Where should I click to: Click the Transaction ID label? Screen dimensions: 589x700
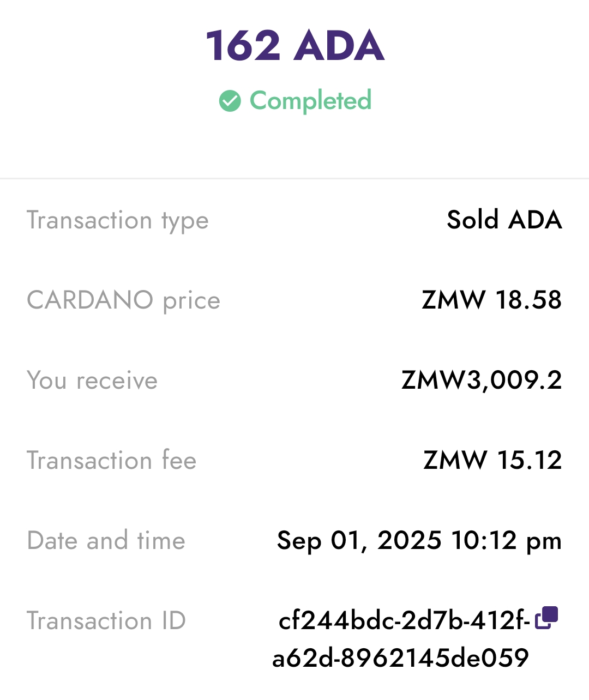(x=106, y=621)
